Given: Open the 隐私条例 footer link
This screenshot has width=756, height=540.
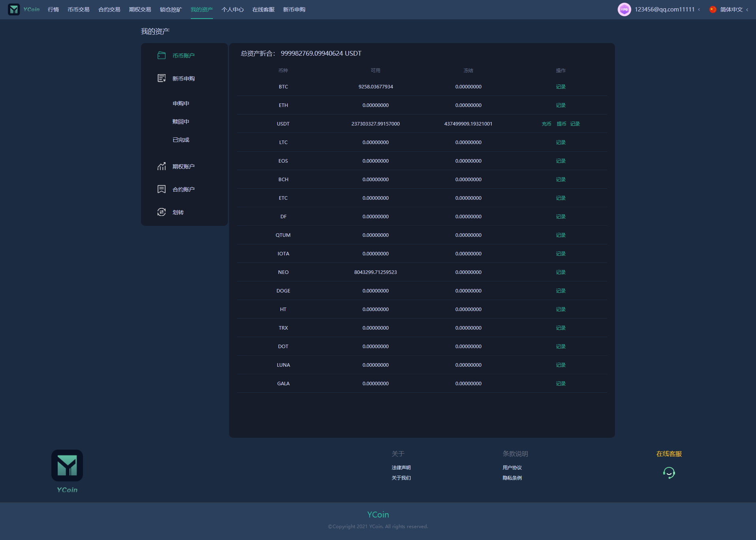Looking at the screenshot, I should 512,478.
